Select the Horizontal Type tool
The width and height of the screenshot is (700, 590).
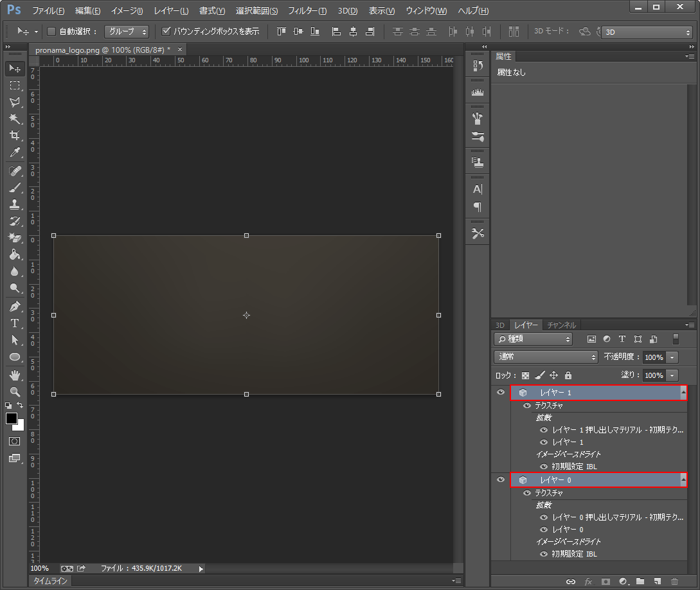pyautogui.click(x=14, y=323)
